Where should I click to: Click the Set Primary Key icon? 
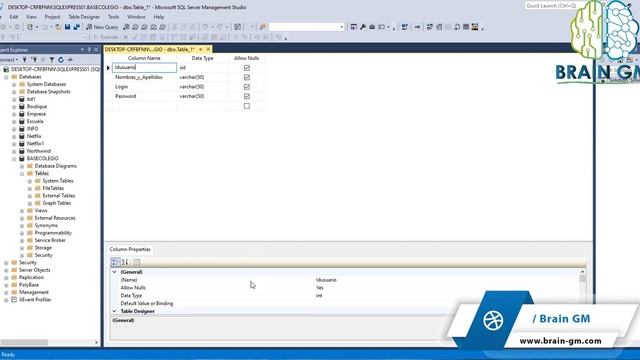417,27
